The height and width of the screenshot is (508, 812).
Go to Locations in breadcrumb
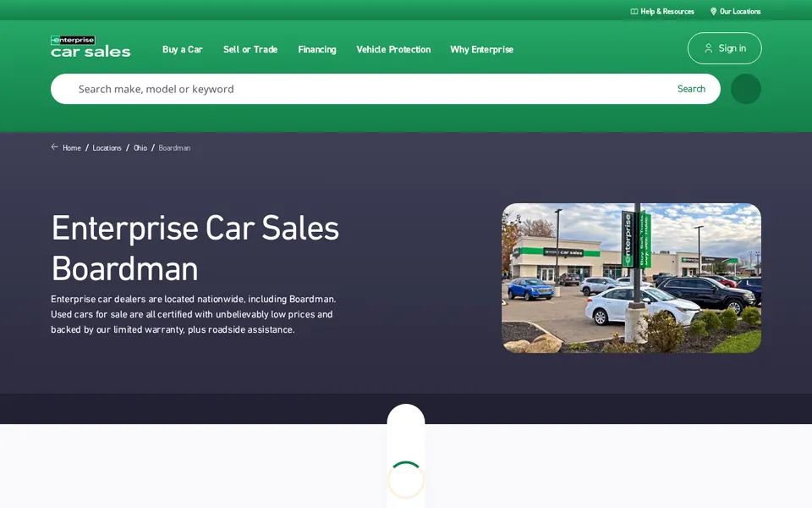tap(107, 147)
